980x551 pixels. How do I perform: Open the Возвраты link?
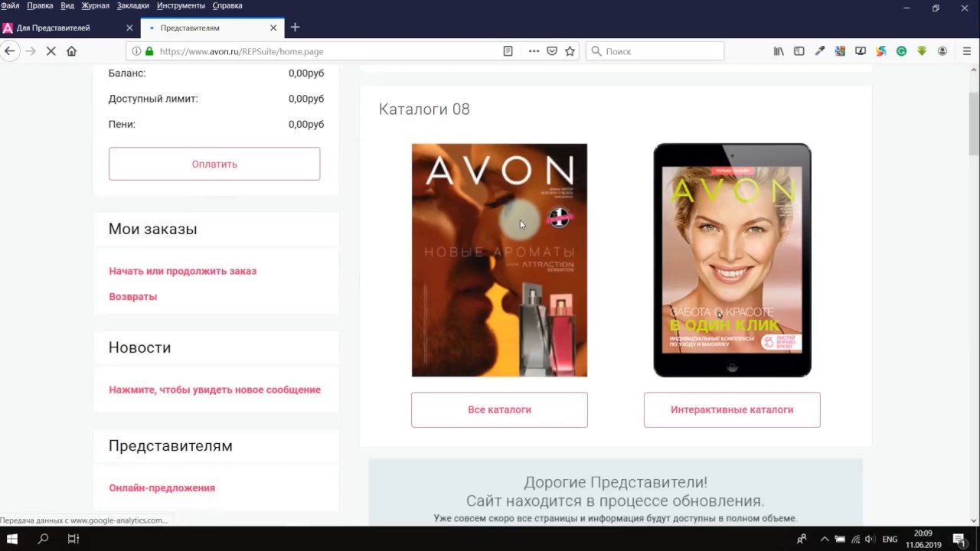click(132, 296)
